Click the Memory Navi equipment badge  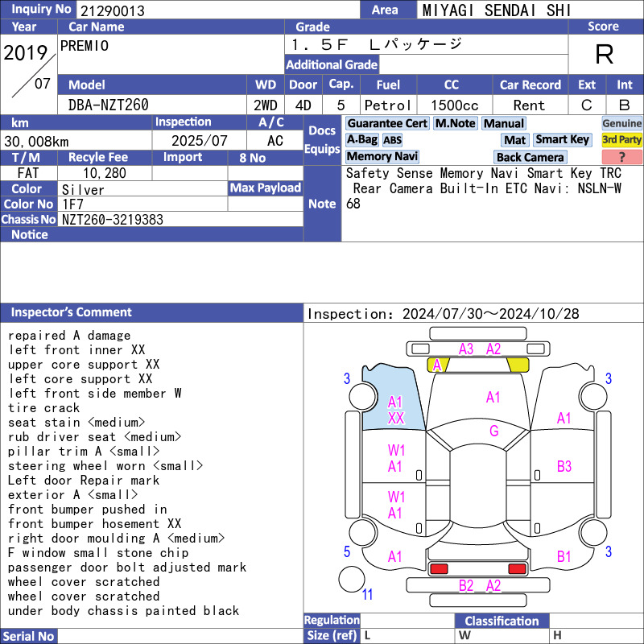click(382, 156)
